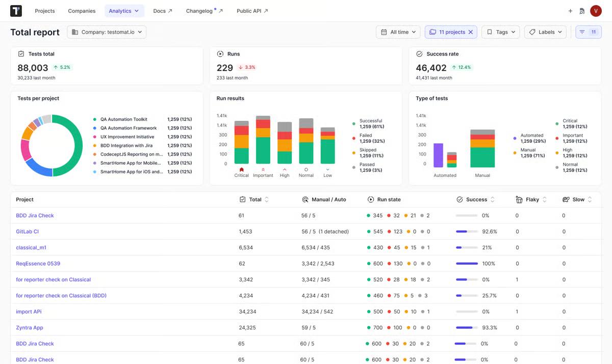Open the Companies menu item
This screenshot has height=364, width=612.
(x=81, y=10)
